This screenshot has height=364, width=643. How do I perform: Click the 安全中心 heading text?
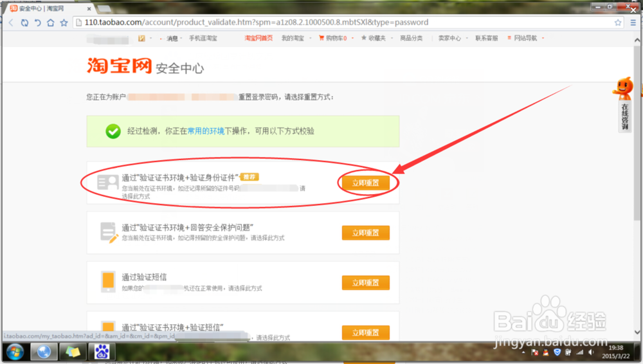click(179, 68)
